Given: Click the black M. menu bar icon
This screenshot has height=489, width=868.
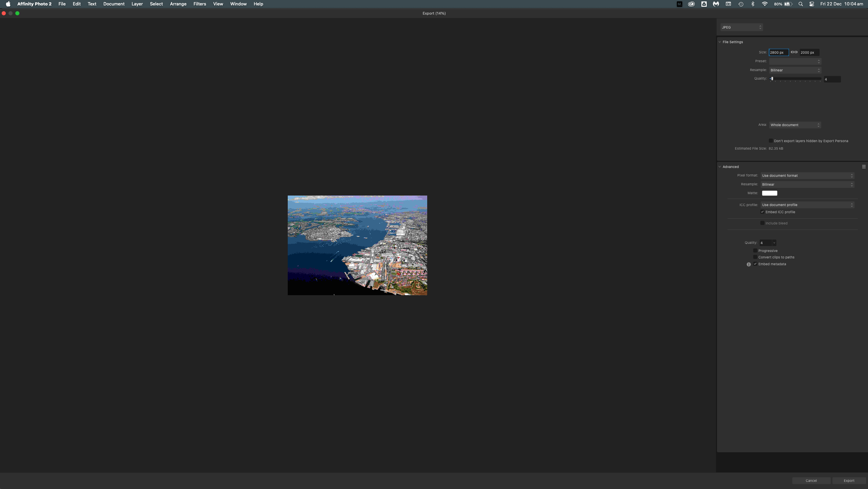Looking at the screenshot, I should coord(679,4).
